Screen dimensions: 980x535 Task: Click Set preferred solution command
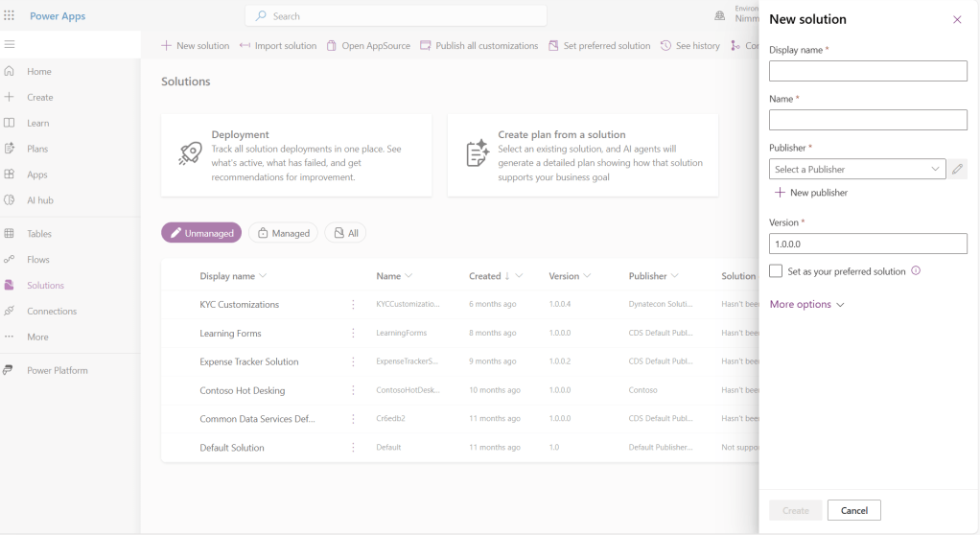point(599,46)
